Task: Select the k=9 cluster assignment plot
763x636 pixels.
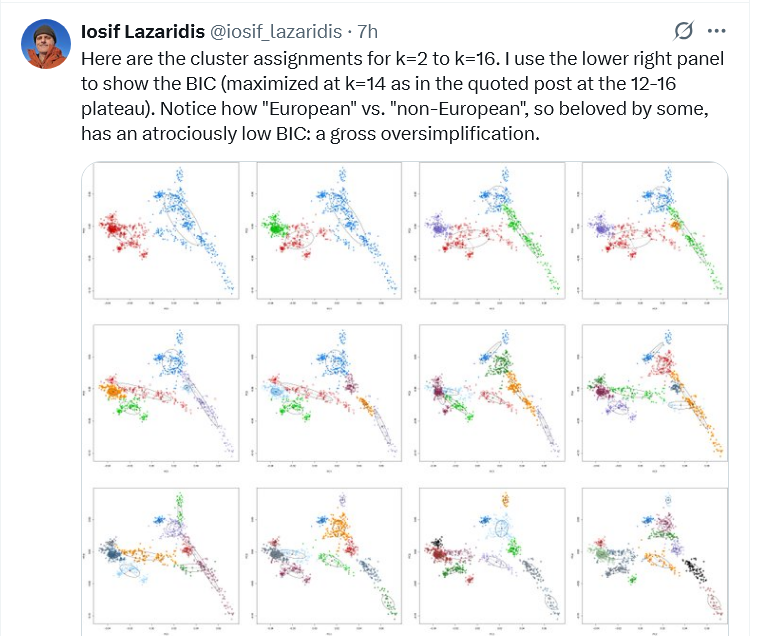Action: click(649, 394)
